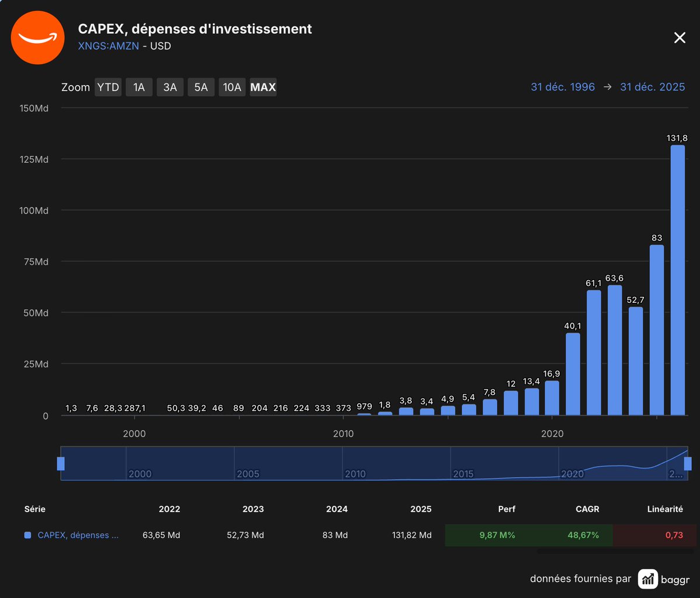
Task: Open the XNGS:AMZN ticker link
Action: [x=108, y=46]
